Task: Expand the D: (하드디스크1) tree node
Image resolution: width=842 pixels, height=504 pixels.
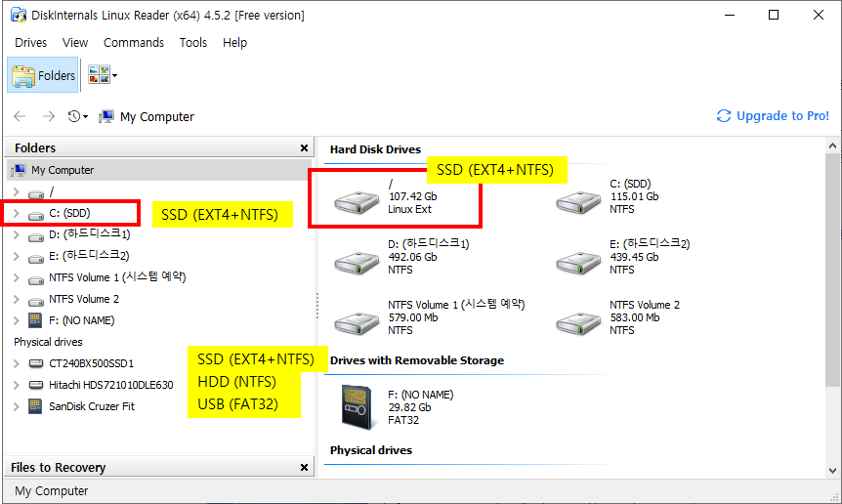Action: [16, 235]
